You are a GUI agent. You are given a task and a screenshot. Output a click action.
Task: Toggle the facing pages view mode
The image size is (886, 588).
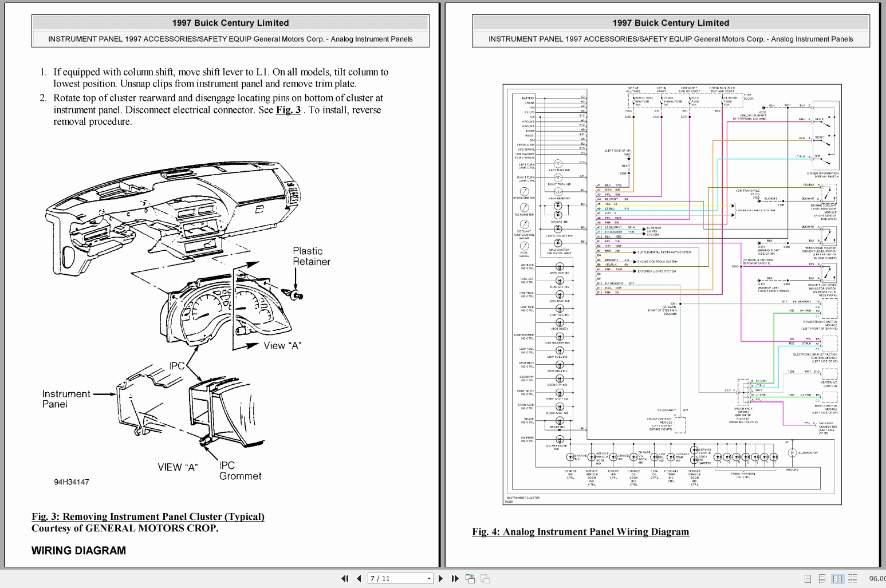pos(837,579)
